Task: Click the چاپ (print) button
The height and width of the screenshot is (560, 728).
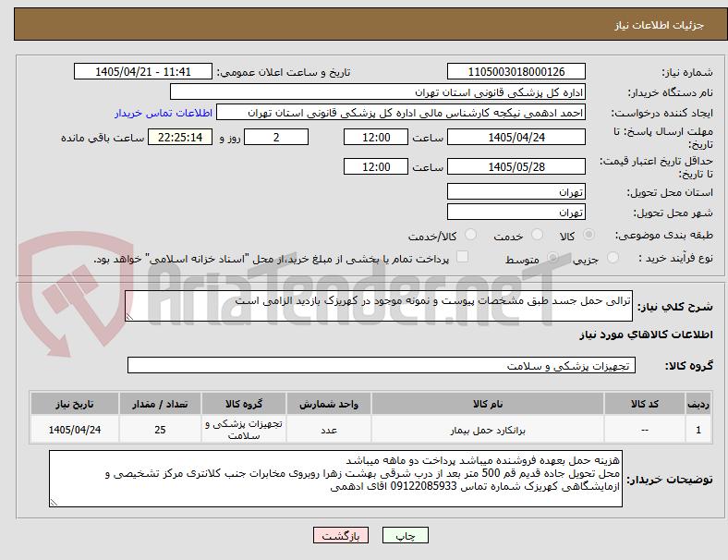Action: tap(405, 535)
